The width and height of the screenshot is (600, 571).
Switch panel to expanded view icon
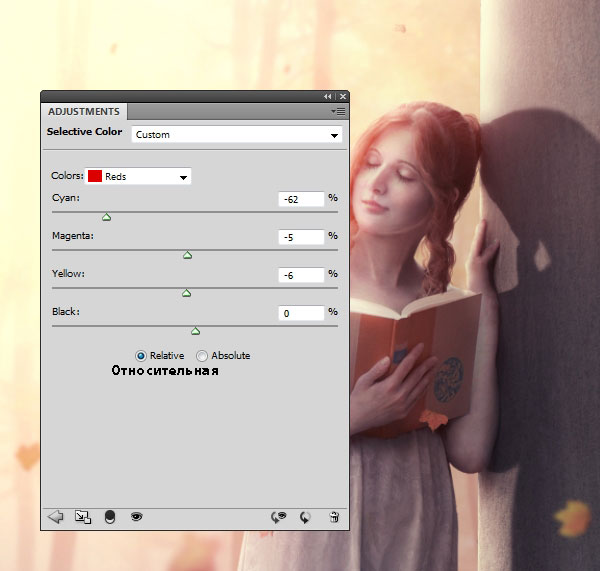pos(83,517)
